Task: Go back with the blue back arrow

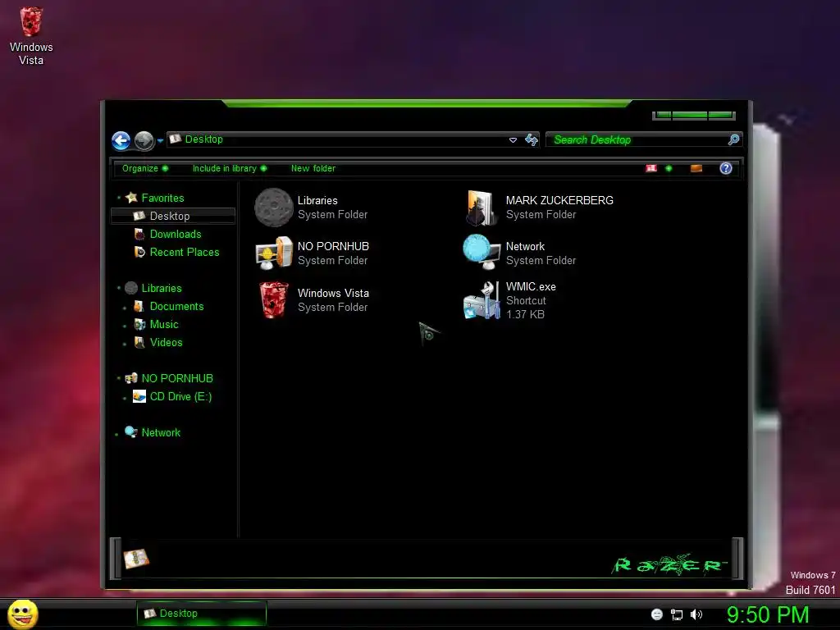Action: (121, 141)
